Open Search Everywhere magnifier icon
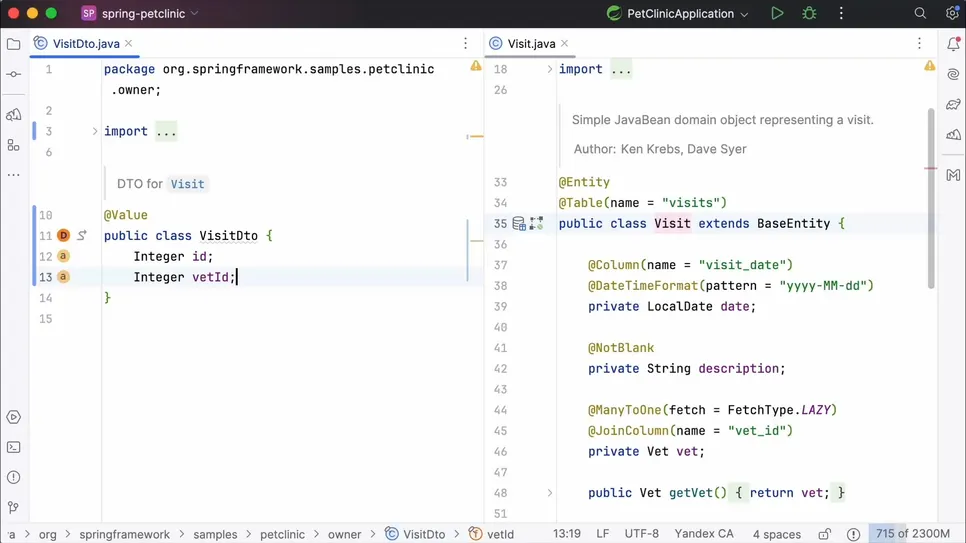Image resolution: width=966 pixels, height=543 pixels. coord(920,14)
